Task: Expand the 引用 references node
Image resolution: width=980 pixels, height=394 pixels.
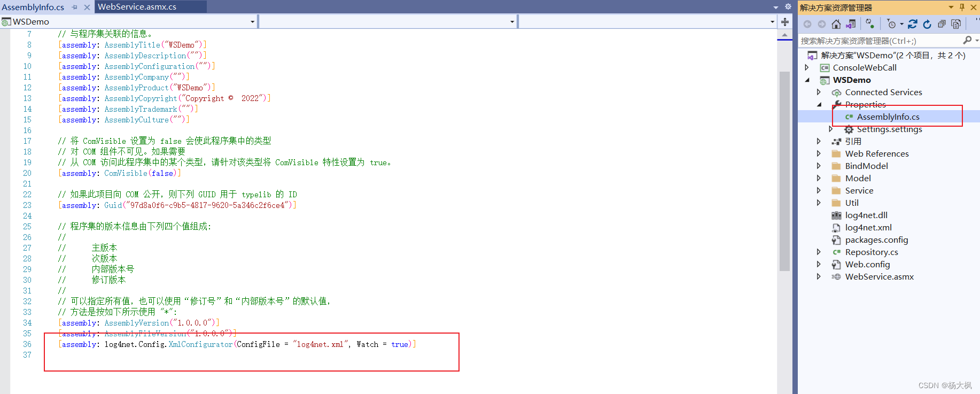Action: click(819, 141)
